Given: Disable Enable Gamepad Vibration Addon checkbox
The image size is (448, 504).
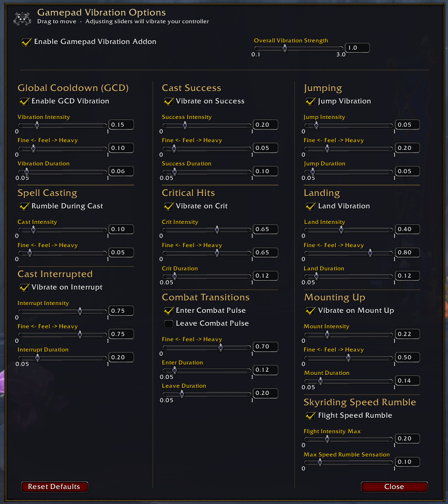Looking at the screenshot, I should [26, 42].
